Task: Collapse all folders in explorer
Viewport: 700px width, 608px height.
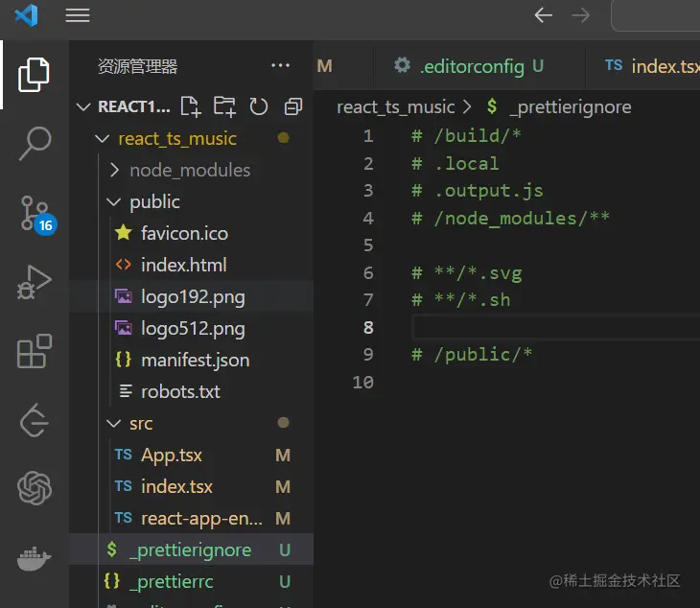Action: (293, 106)
